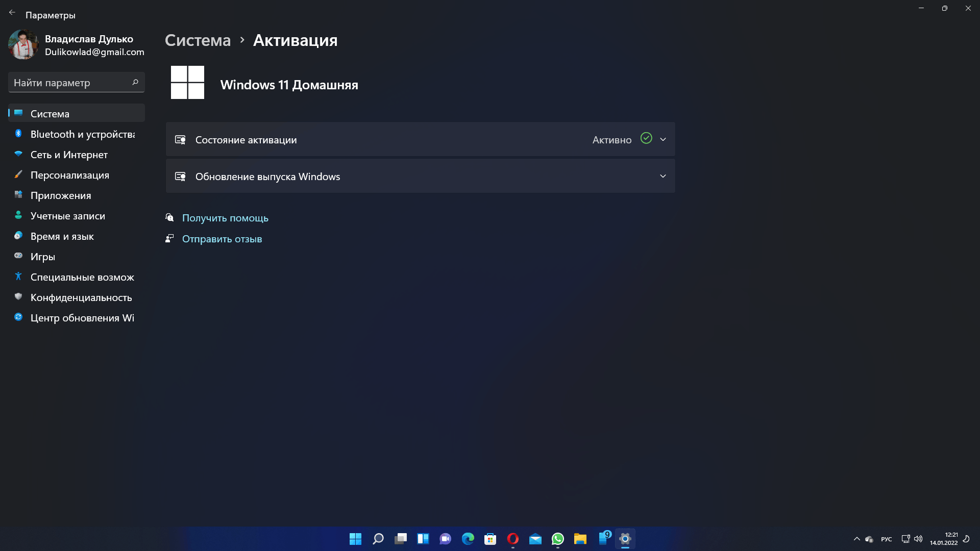Open Получить помощь link

point(225,218)
